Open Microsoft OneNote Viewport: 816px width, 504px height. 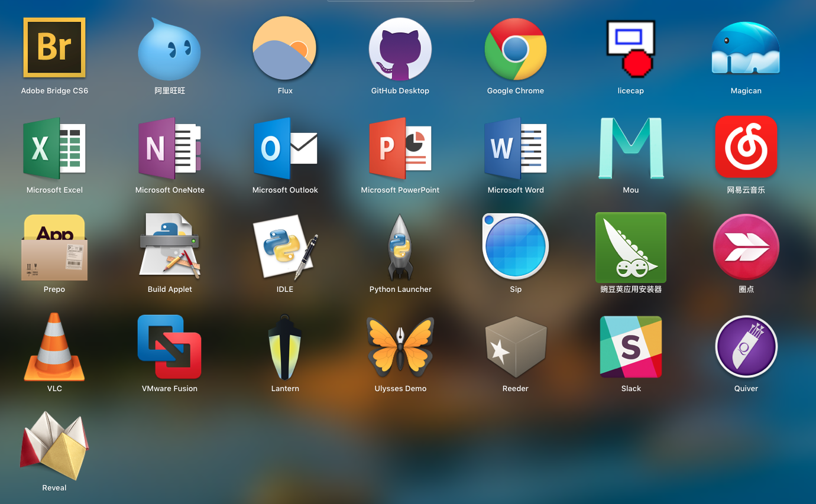(x=170, y=148)
